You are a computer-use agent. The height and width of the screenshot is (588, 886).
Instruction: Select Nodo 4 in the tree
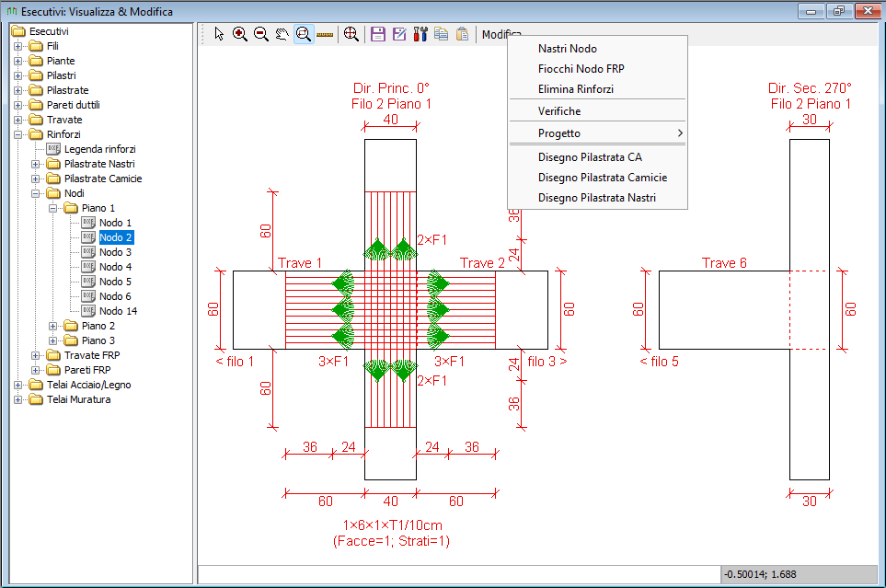coord(115,267)
